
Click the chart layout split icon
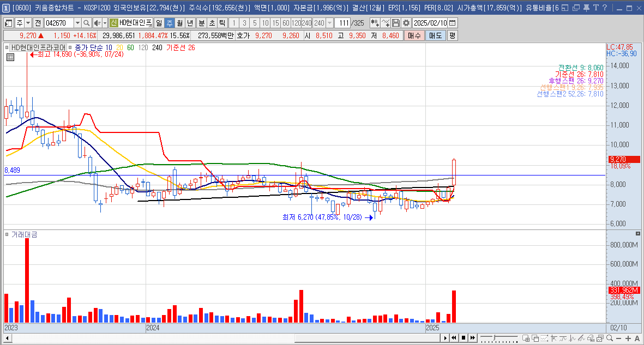coord(526,338)
